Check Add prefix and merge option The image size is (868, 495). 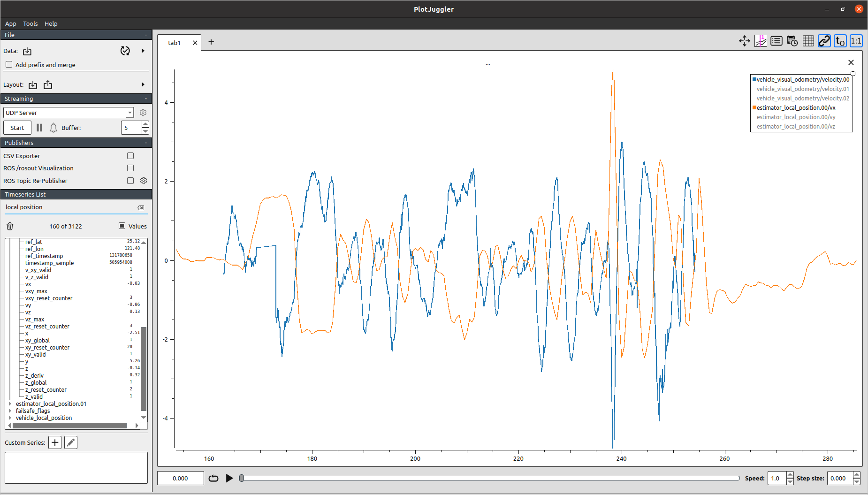9,65
